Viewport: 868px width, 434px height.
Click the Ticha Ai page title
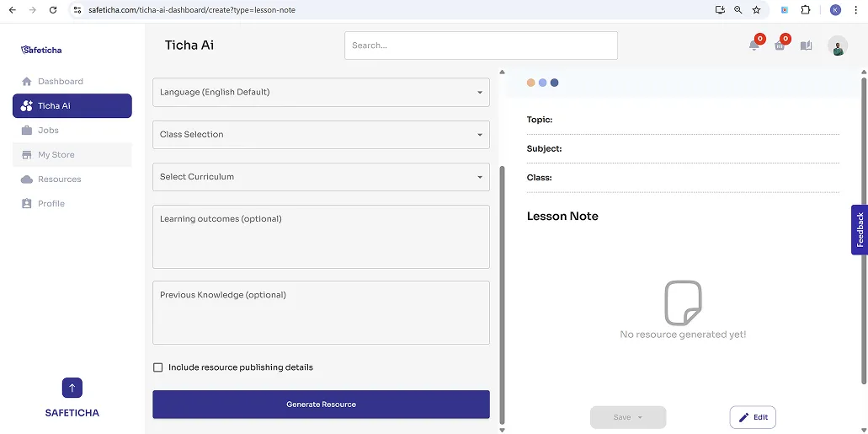[x=189, y=46]
